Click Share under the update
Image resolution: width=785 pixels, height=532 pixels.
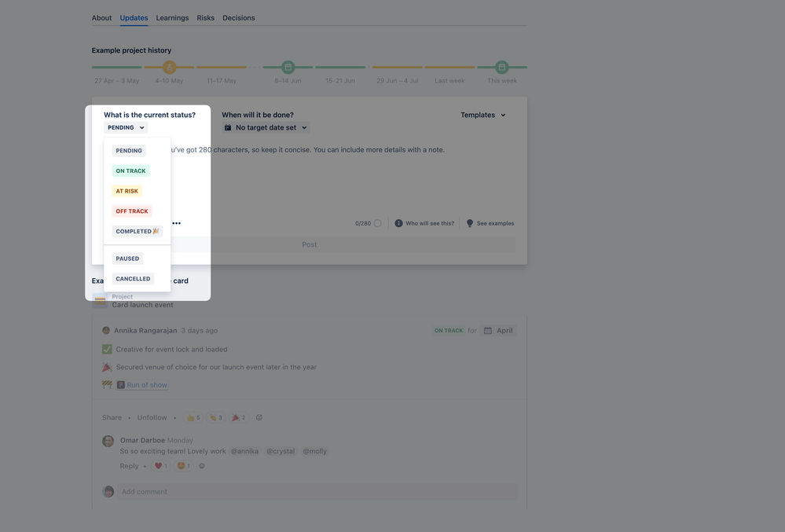(x=112, y=417)
